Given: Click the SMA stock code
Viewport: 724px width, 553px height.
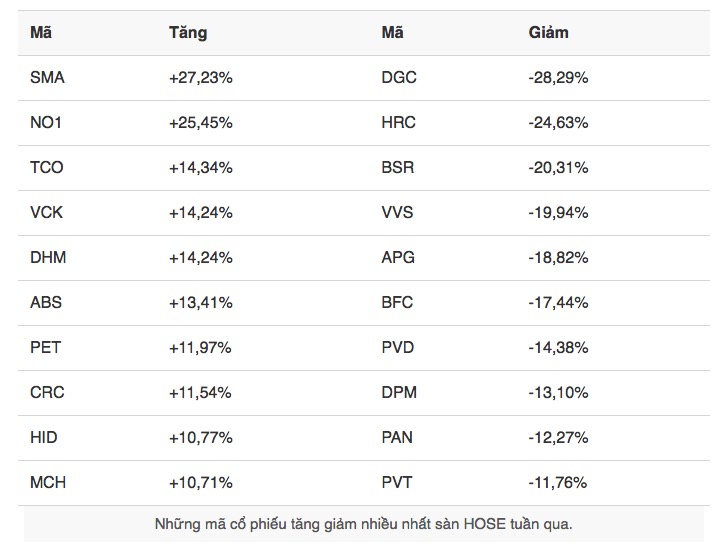Looking at the screenshot, I should pos(47,78).
